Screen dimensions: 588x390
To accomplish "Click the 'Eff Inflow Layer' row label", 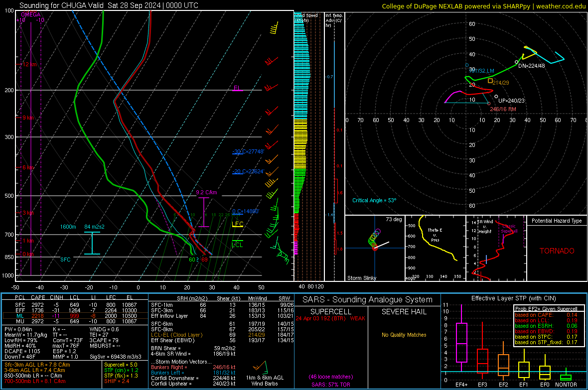I will coord(169,316).
